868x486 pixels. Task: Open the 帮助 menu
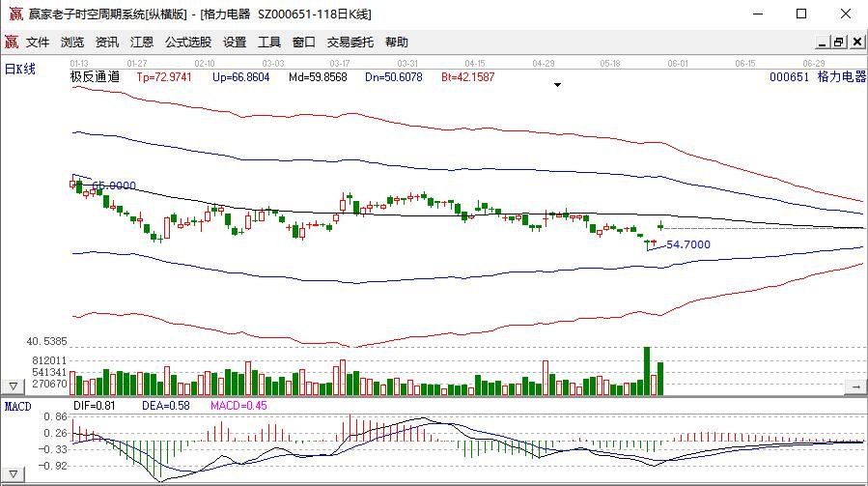tap(397, 43)
